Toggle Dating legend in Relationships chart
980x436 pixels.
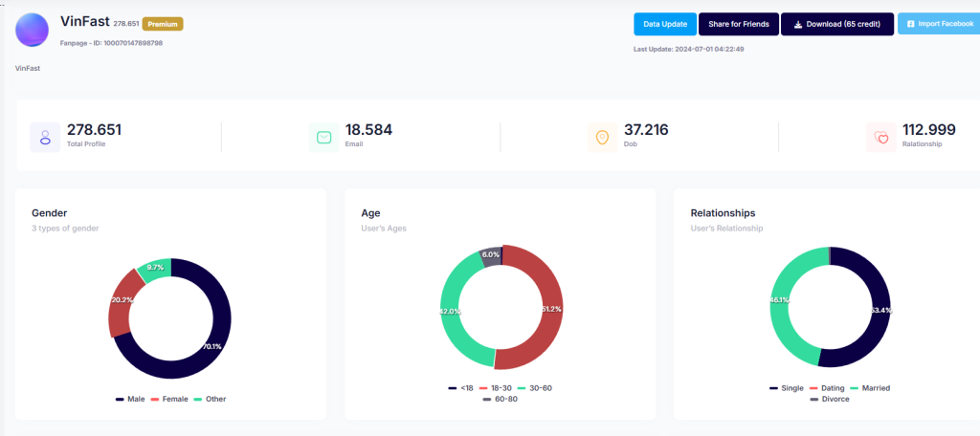point(827,388)
